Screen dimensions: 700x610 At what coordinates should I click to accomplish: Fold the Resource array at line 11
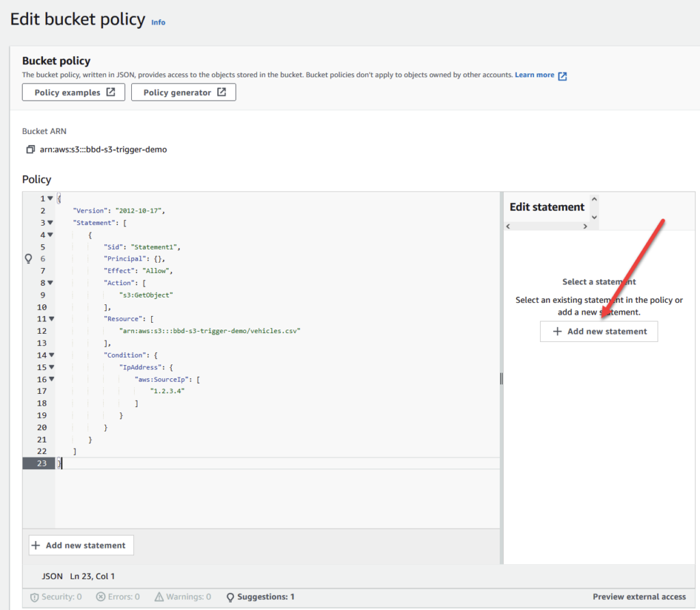point(50,319)
